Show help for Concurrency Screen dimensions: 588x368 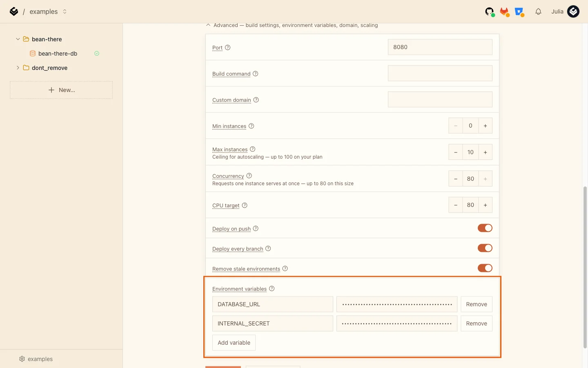point(249,176)
